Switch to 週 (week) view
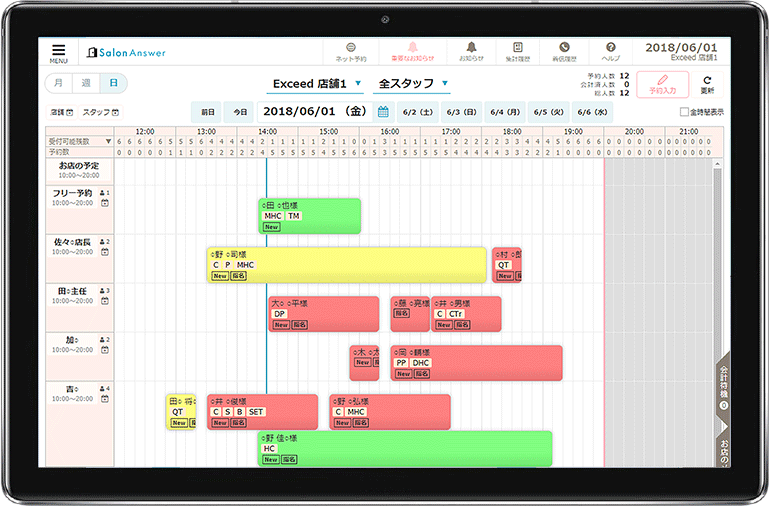The image size is (769, 506). (x=86, y=83)
